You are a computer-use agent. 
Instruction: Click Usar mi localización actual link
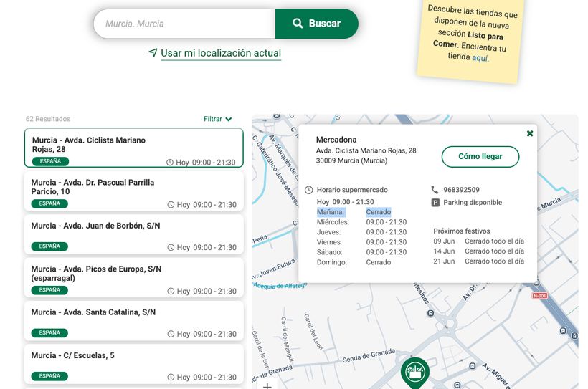click(x=221, y=53)
